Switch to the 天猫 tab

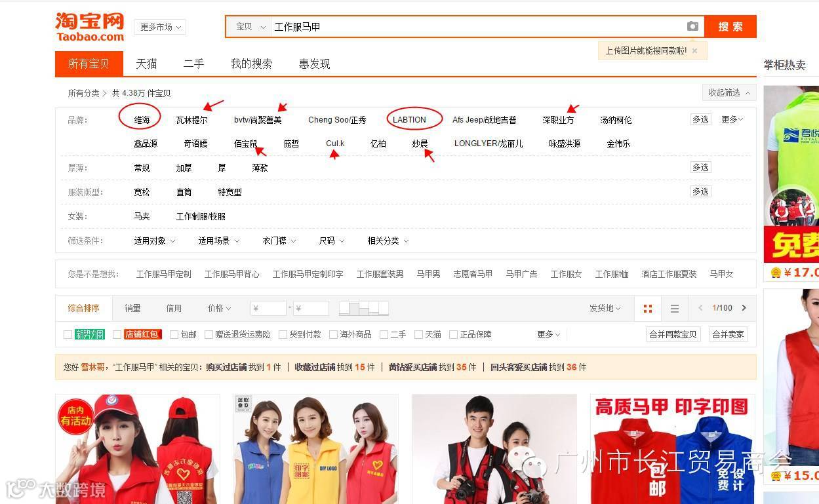(146, 64)
